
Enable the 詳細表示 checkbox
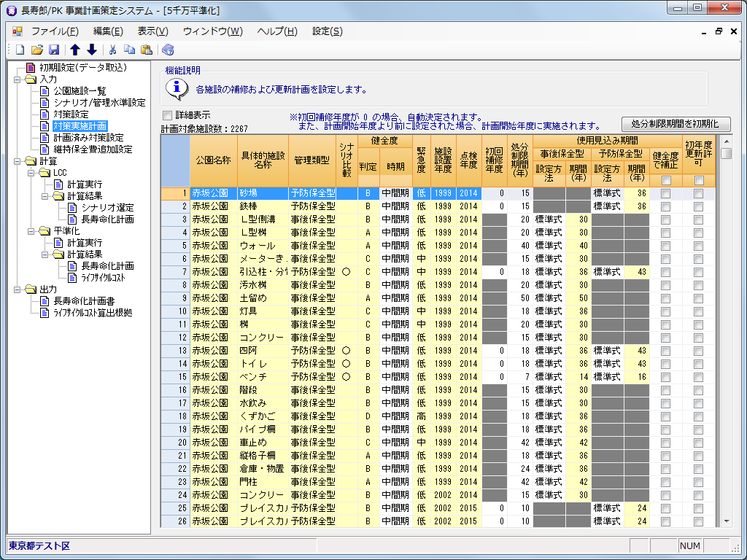tap(167, 115)
